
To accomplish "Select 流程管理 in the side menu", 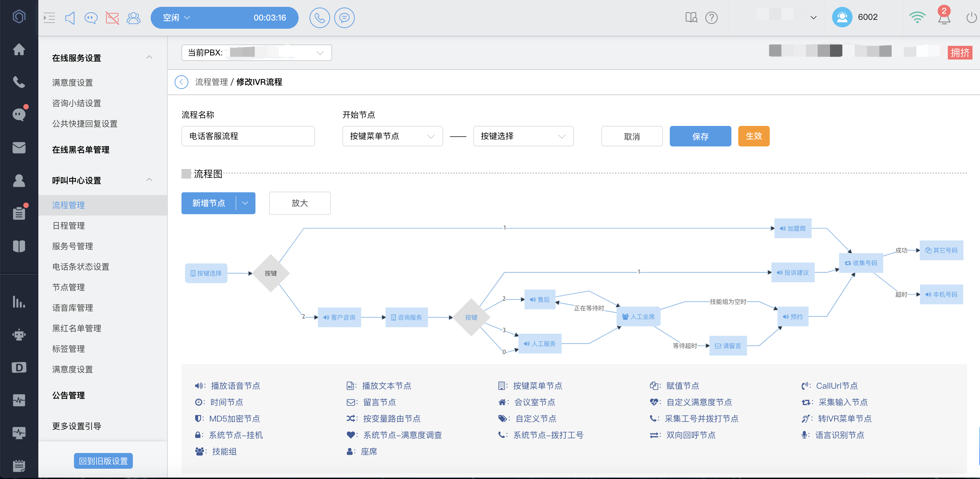I will (103, 205).
